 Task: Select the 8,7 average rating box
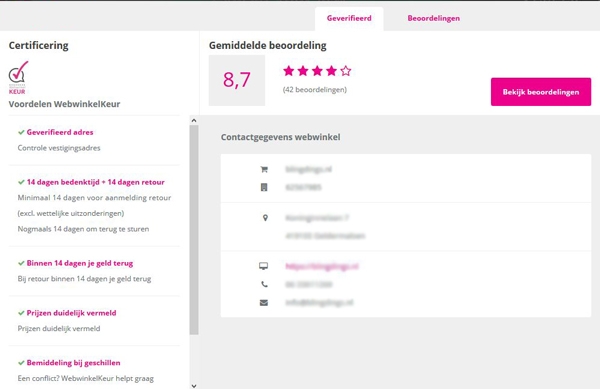tap(236, 80)
